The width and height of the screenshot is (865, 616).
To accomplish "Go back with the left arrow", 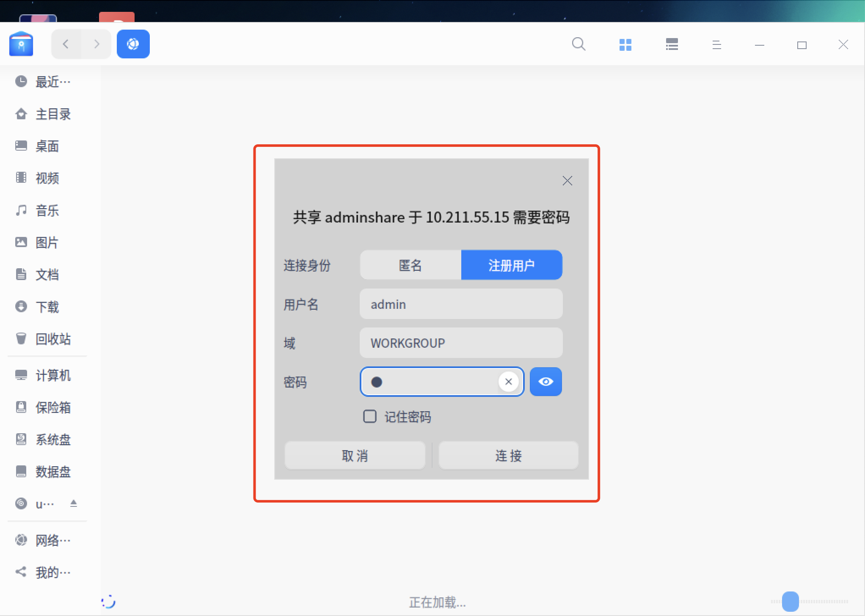I will [66, 44].
